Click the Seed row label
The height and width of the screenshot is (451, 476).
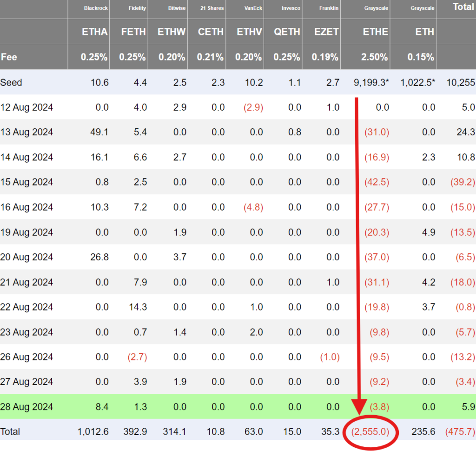pyautogui.click(x=11, y=83)
